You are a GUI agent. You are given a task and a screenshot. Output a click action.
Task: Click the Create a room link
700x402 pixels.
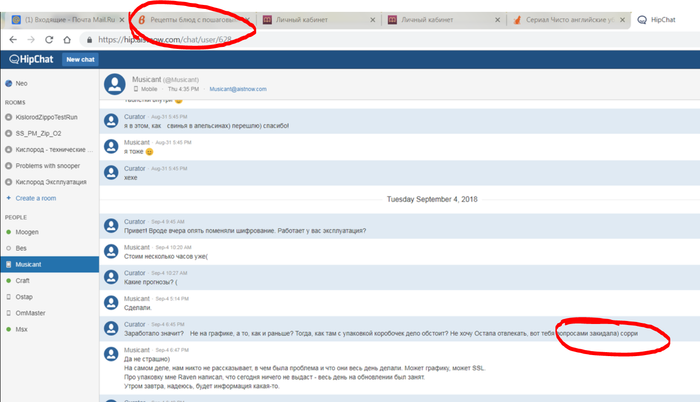point(36,198)
